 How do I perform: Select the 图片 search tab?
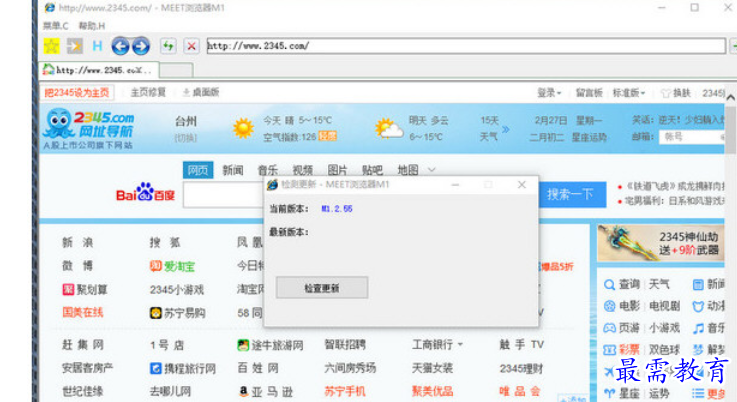pyautogui.click(x=337, y=170)
